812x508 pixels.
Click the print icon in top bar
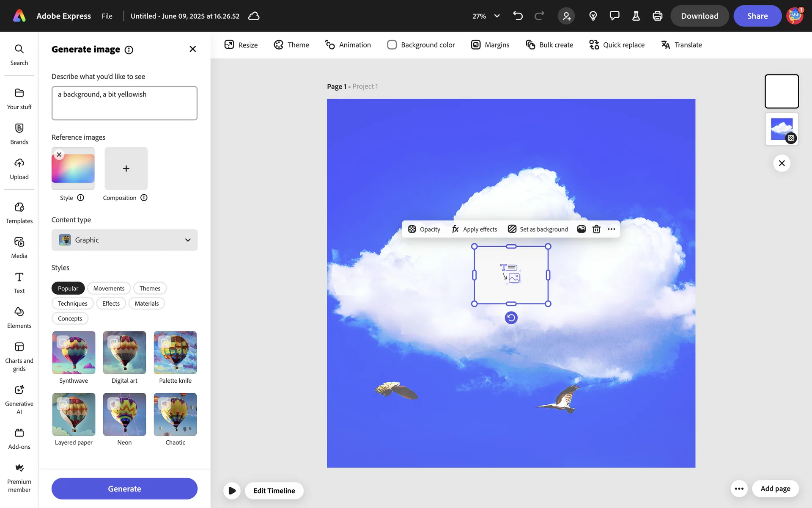click(657, 16)
